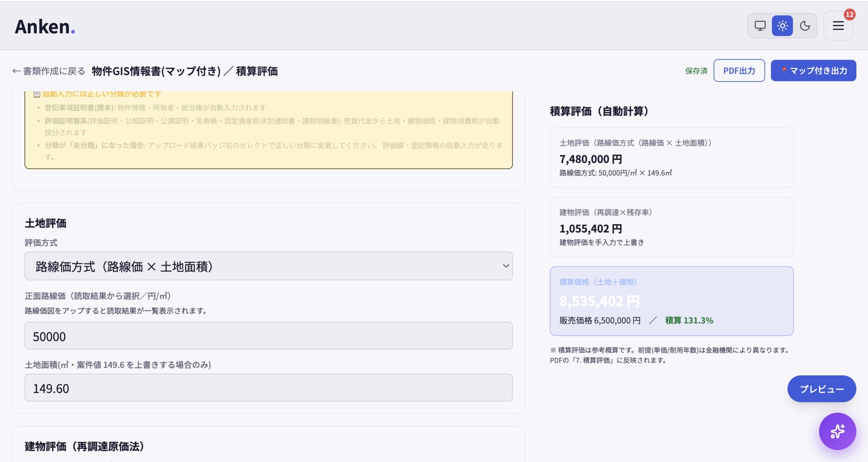Click the マップ付き出力 button

(813, 71)
